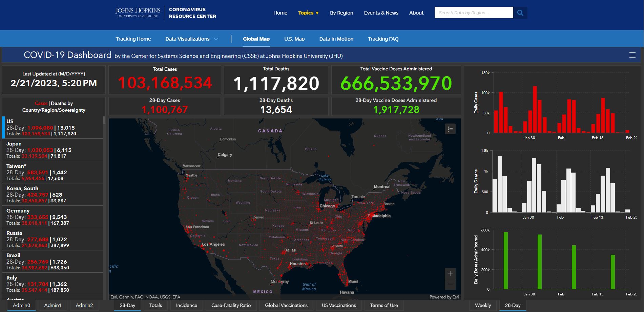Click the Johns Hopkins University logo
The image size is (644, 312).
point(138,13)
